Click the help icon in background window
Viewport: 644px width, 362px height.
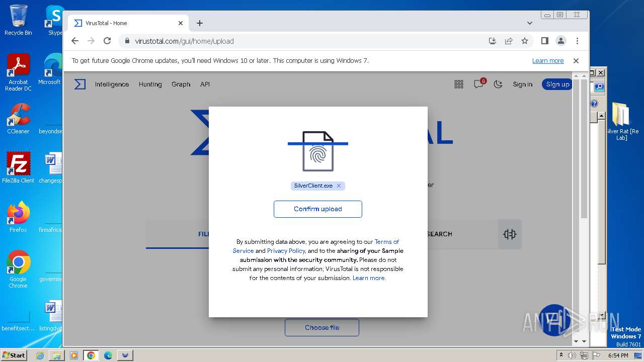tap(594, 104)
